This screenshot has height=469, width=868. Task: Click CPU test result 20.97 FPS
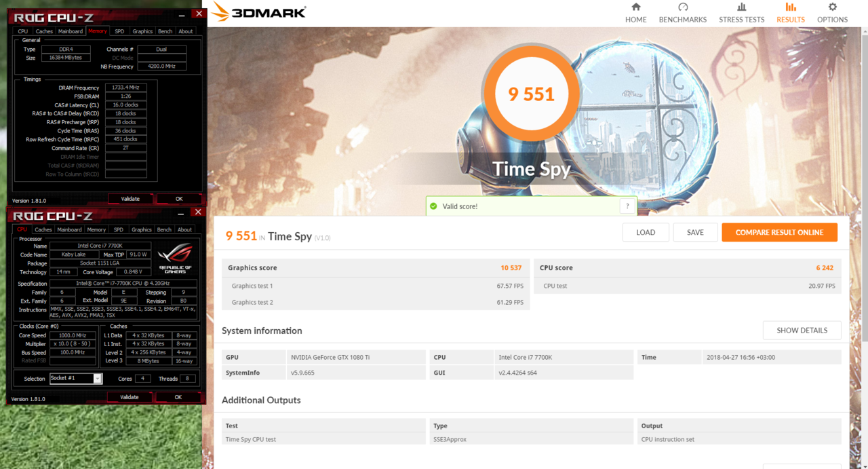click(x=821, y=286)
